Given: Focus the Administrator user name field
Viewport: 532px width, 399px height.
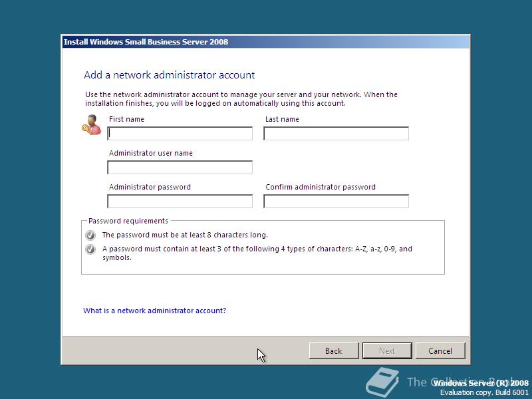Looking at the screenshot, I should [x=180, y=168].
